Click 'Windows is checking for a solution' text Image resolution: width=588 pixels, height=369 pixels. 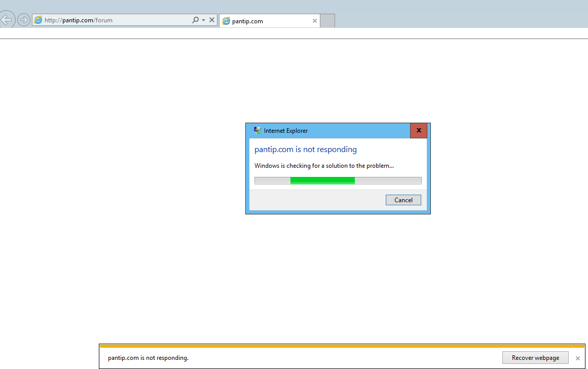[x=324, y=166]
